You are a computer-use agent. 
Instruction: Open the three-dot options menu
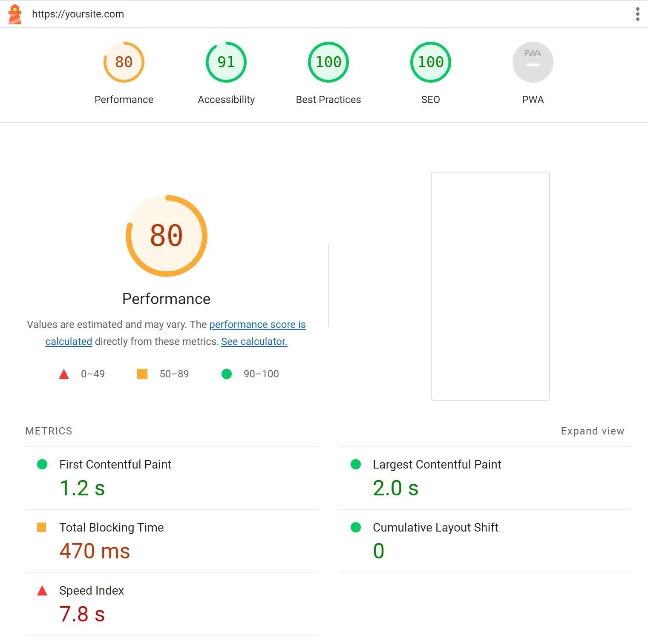click(637, 14)
